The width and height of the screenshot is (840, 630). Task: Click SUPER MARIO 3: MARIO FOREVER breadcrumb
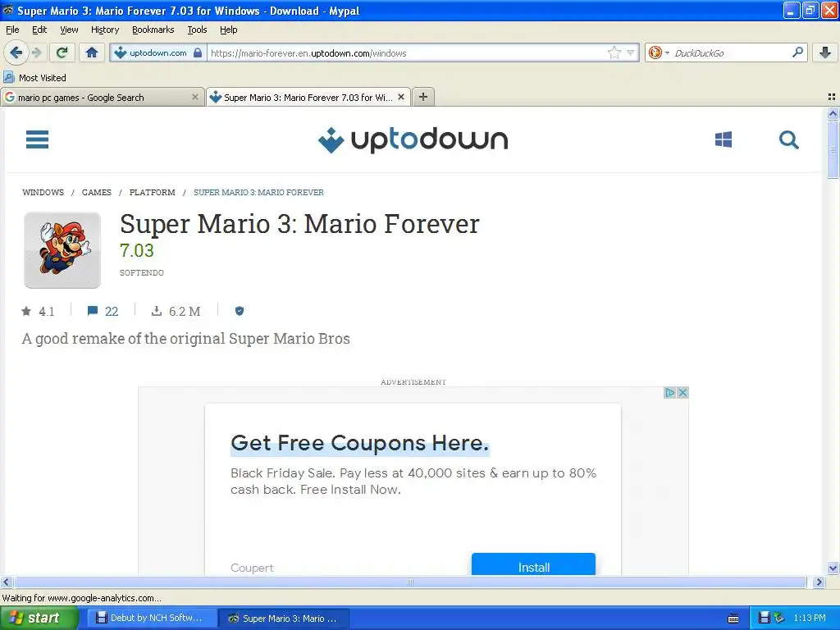(258, 192)
